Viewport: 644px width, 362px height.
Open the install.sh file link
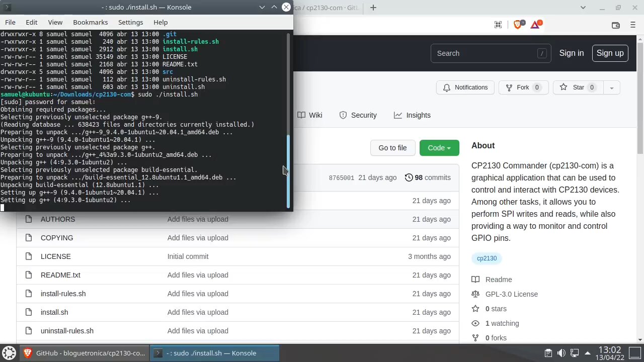click(x=54, y=312)
